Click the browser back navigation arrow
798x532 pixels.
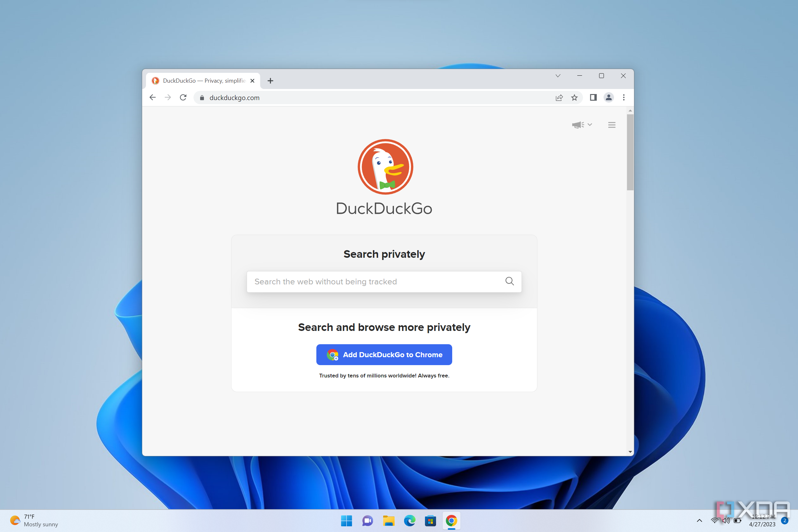point(153,98)
